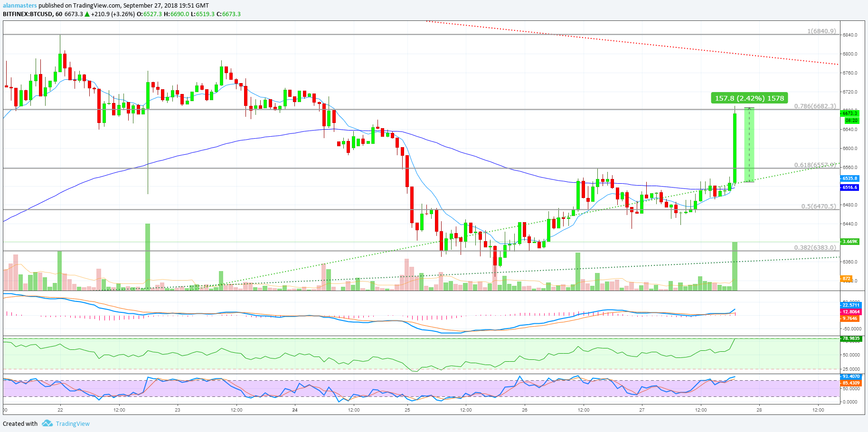Click the TradingView cloud logo icon
868x432 pixels.
click(x=47, y=423)
